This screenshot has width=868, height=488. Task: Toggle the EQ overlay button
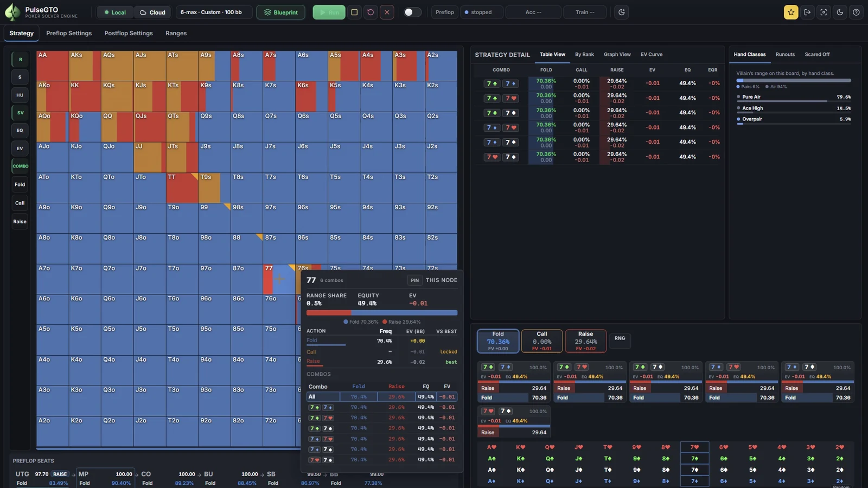click(x=20, y=130)
